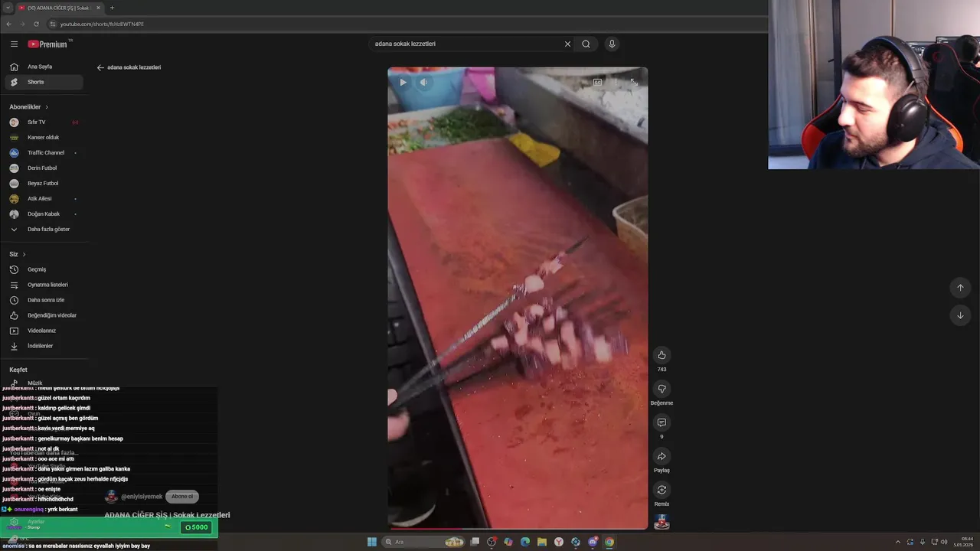This screenshot has height=551, width=980.
Task: Open the sound source thumbnail below Remix
Action: [661, 522]
